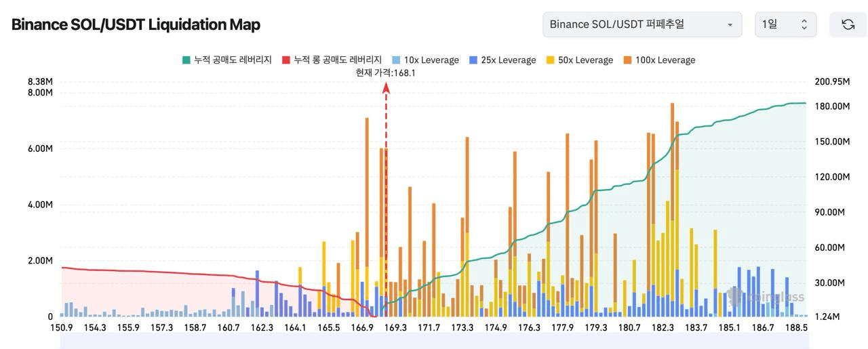Image resolution: width=868 pixels, height=349 pixels.
Task: Click the 183.7 x-axis price label
Action: click(x=696, y=327)
